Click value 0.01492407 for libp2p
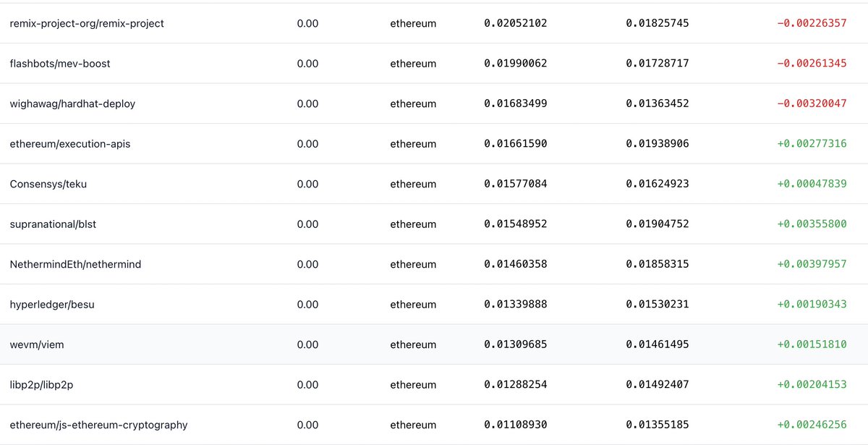The width and height of the screenshot is (868, 445). (x=658, y=385)
